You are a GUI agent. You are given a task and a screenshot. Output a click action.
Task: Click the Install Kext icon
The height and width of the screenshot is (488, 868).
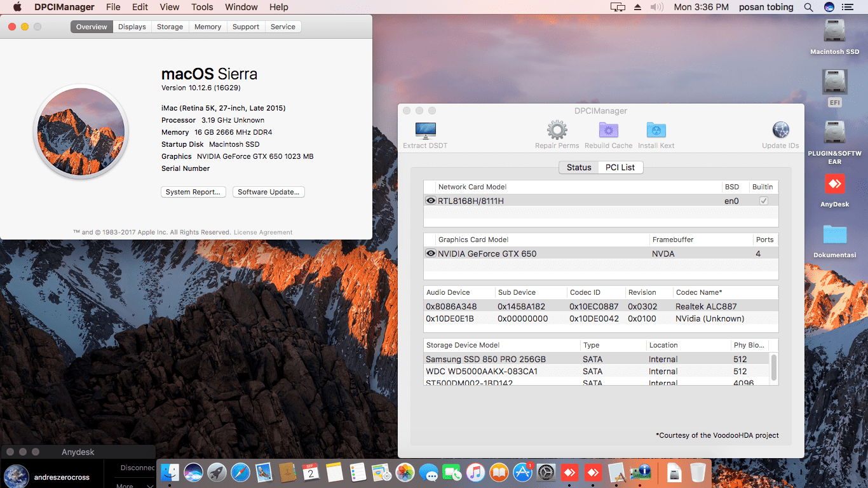(x=656, y=130)
